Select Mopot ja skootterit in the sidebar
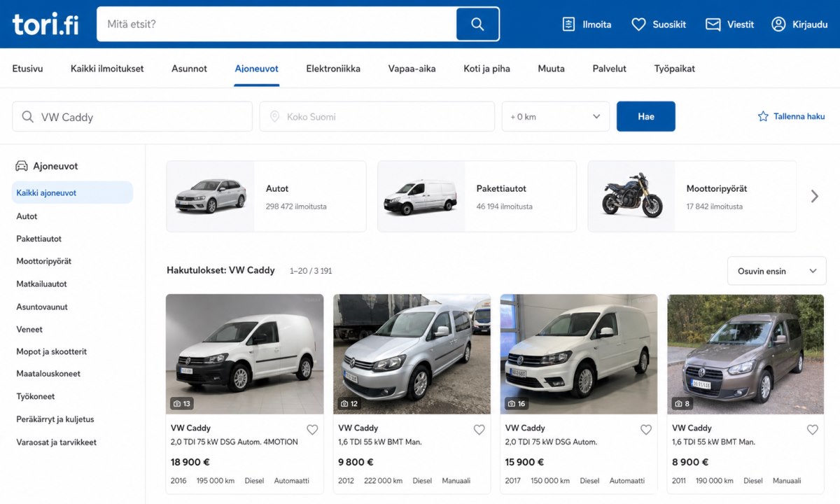The image size is (840, 504). point(52,351)
